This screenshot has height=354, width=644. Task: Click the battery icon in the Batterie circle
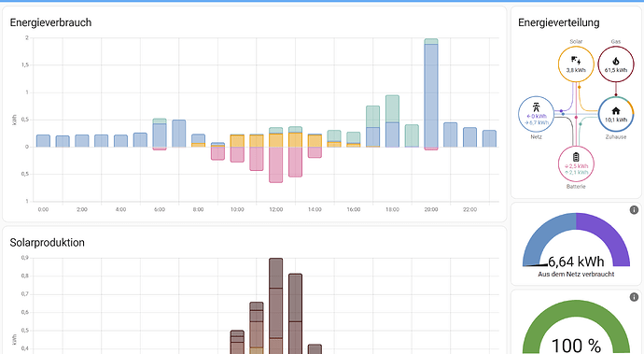pyautogui.click(x=576, y=157)
